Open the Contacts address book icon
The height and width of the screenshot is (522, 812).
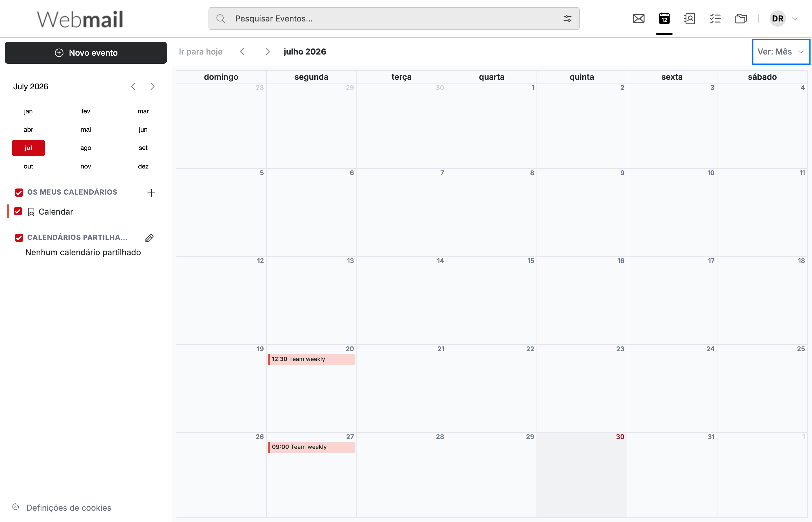pos(690,19)
